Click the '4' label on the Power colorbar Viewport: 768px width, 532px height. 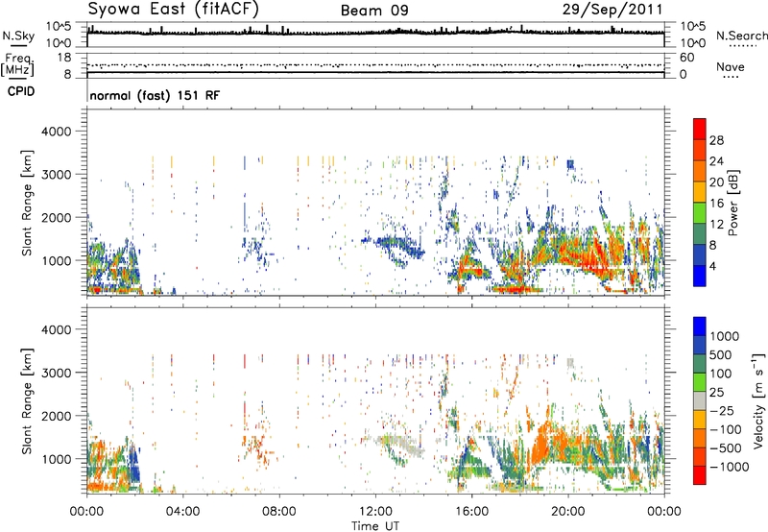(712, 267)
